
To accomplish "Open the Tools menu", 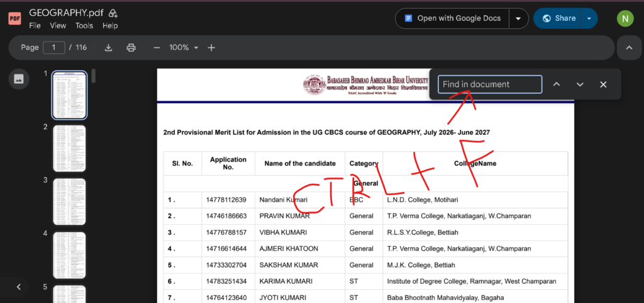I will 84,25.
